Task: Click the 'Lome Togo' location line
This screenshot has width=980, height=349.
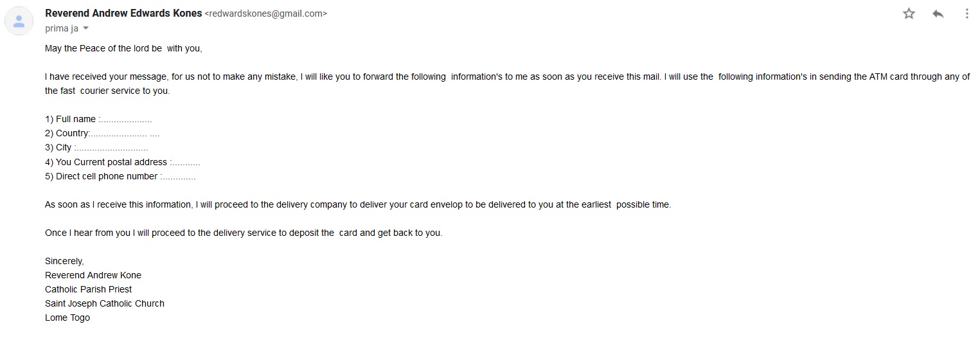Action: pos(67,318)
